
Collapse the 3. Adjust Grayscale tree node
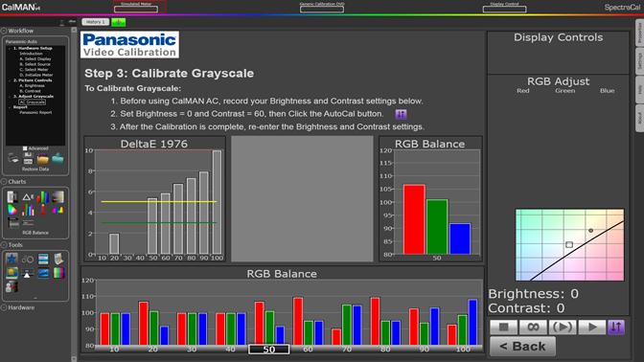point(10,97)
